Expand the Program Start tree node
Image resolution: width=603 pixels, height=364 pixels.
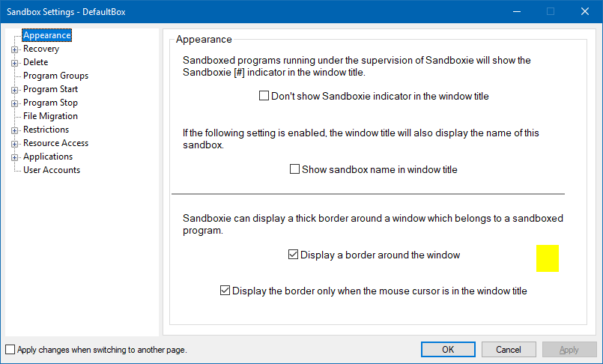(x=14, y=90)
